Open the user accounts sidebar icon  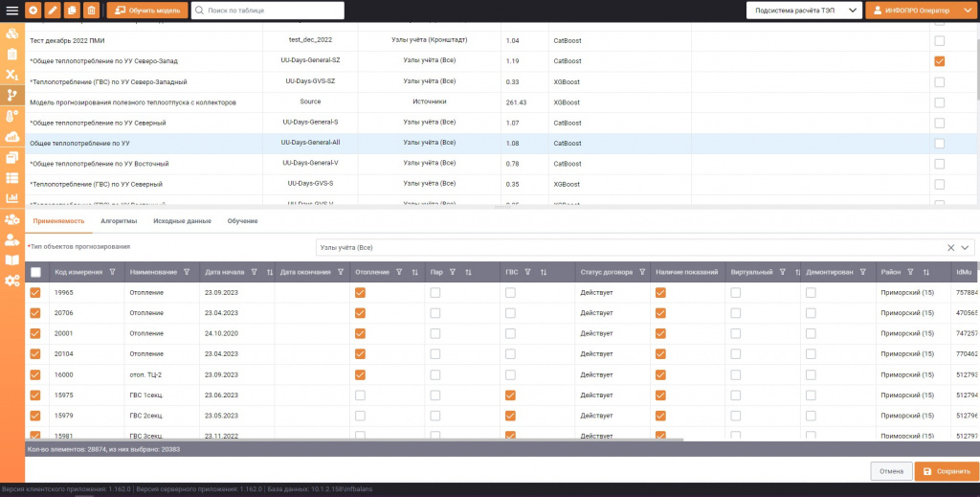[x=11, y=240]
